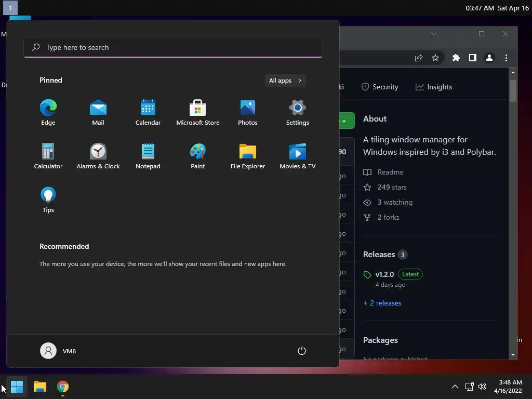Open the Tips app
The height and width of the screenshot is (399, 532).
[x=48, y=200]
